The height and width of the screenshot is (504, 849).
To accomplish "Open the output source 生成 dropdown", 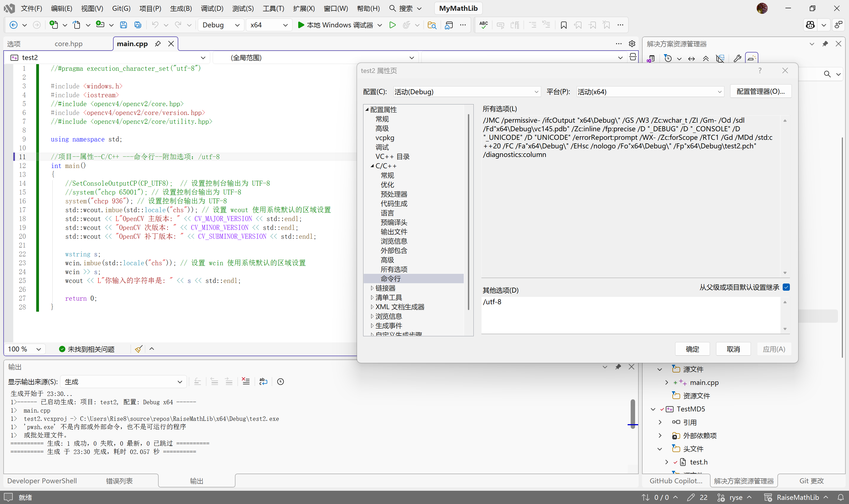I will click(123, 382).
